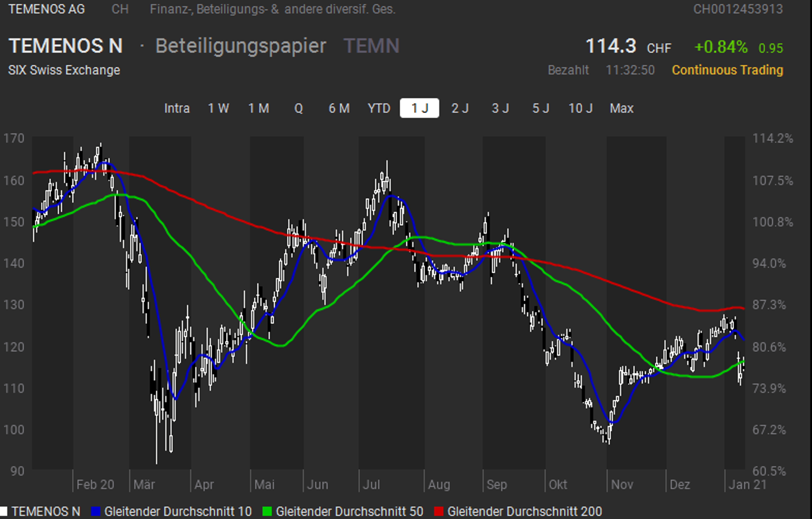Switch chart to 1 M range
812x519 pixels.
(259, 108)
